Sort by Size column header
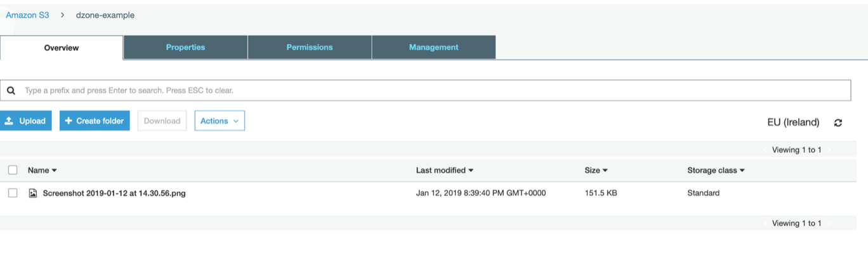The image size is (868, 255). coord(596,170)
